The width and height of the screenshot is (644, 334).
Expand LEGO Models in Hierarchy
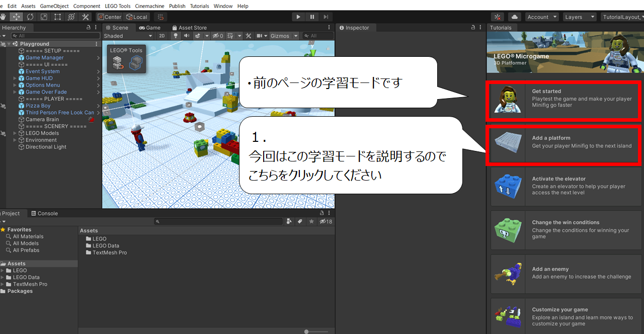15,133
